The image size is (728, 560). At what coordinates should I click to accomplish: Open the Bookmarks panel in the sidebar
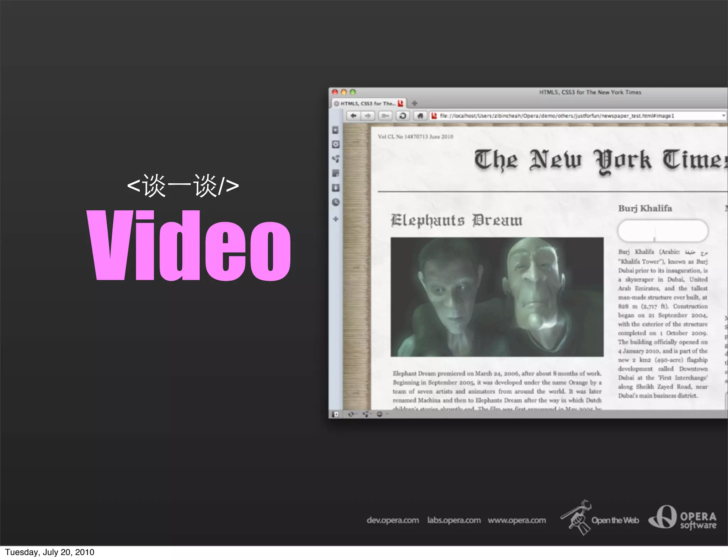coord(336,130)
